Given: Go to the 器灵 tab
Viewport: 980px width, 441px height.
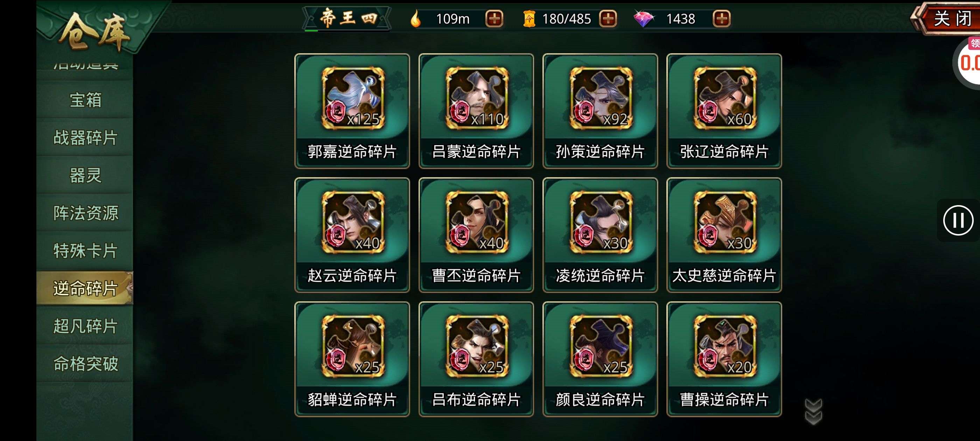Looking at the screenshot, I should click(x=85, y=175).
